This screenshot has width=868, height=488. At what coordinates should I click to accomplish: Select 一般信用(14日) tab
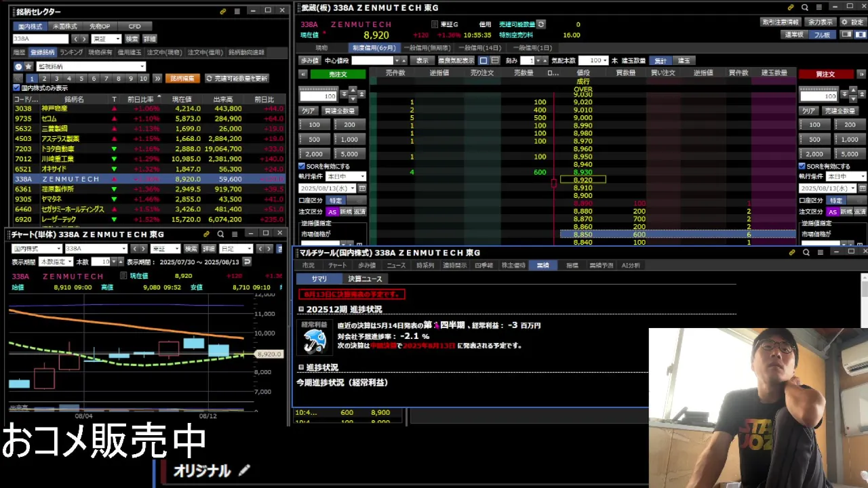(x=479, y=48)
